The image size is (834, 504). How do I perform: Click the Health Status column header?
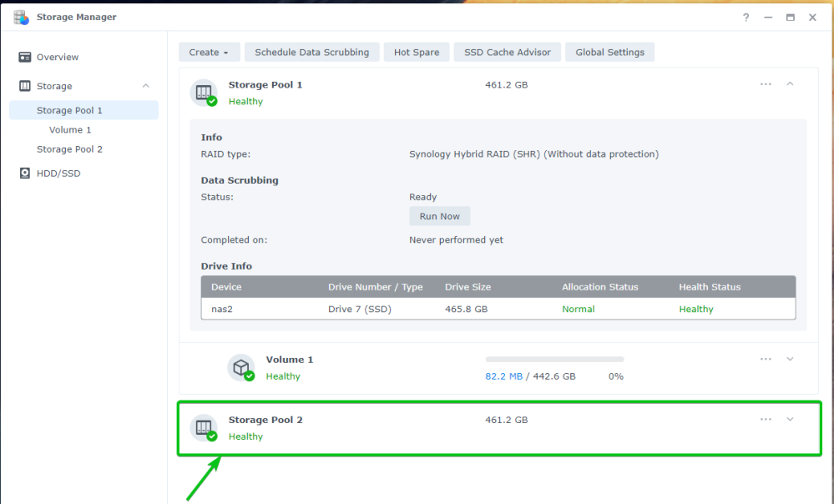(x=710, y=287)
